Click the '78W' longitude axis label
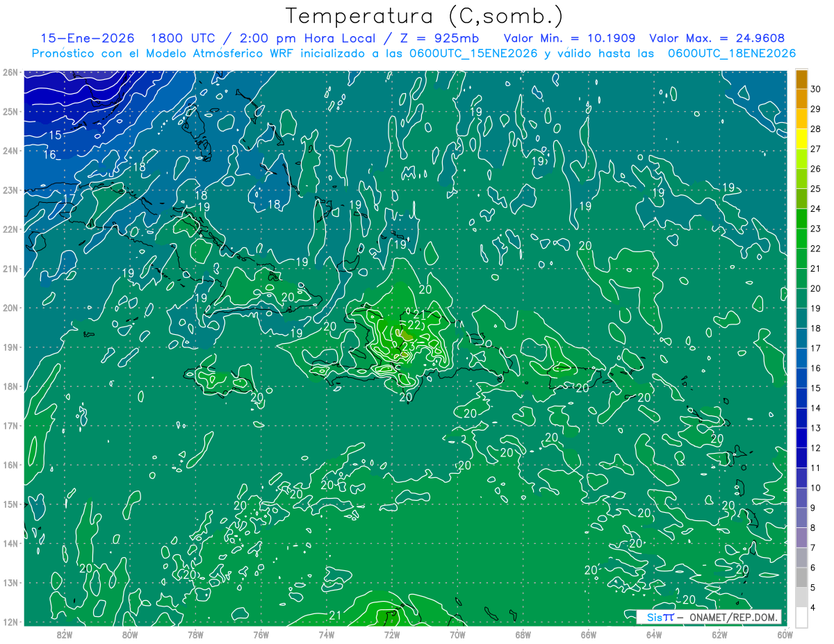The width and height of the screenshot is (834, 644). coord(195,634)
